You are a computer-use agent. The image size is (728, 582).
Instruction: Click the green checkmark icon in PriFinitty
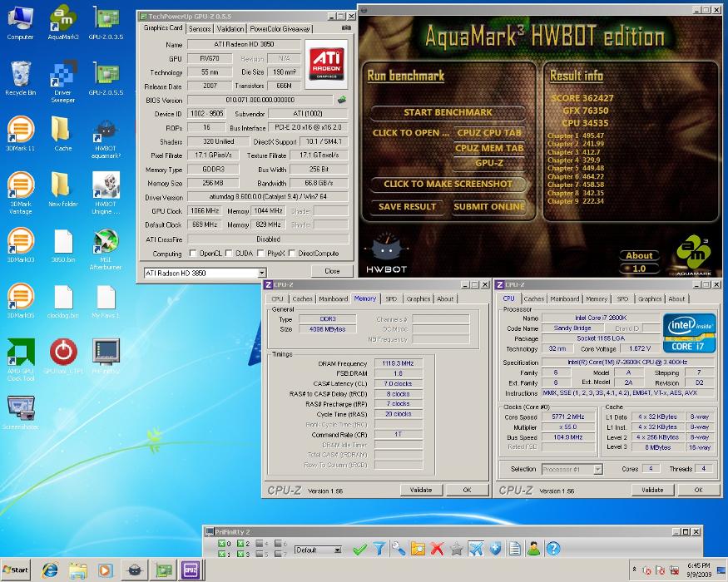click(359, 550)
